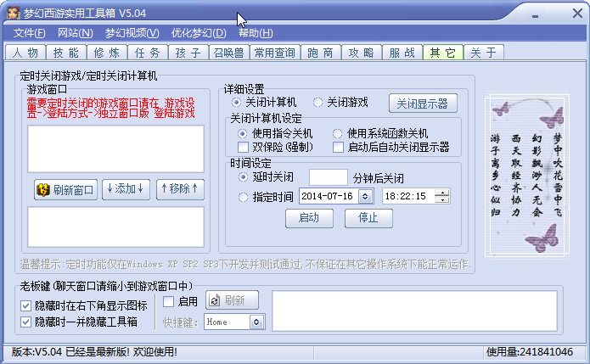Switch to the 修炼 tab
The height and width of the screenshot is (364, 590).
[107, 53]
